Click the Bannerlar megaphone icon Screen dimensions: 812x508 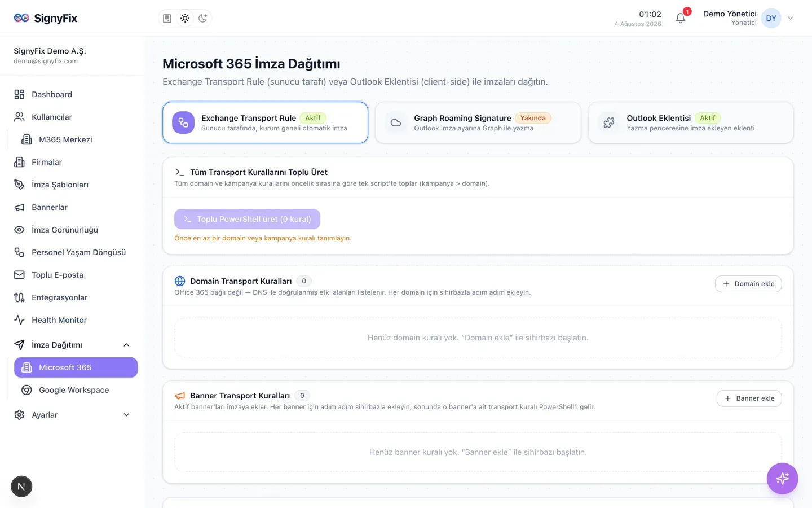[x=19, y=207]
